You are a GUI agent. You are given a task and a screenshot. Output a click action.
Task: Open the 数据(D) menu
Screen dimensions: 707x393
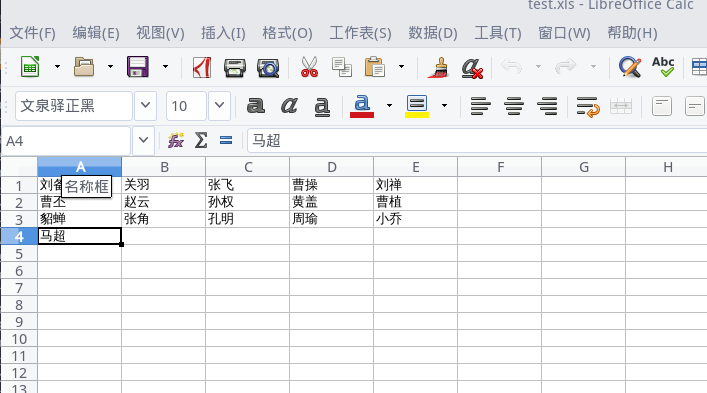click(x=433, y=33)
